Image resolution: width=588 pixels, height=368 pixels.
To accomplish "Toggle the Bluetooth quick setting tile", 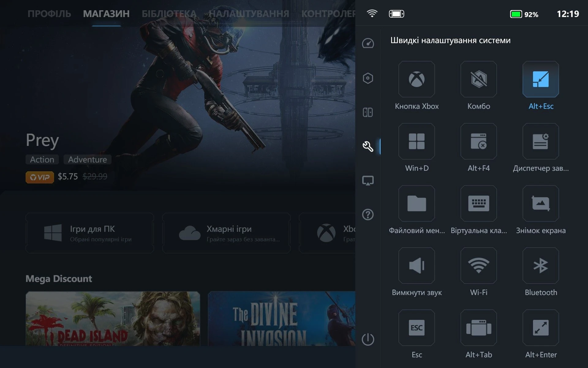I will tap(541, 266).
